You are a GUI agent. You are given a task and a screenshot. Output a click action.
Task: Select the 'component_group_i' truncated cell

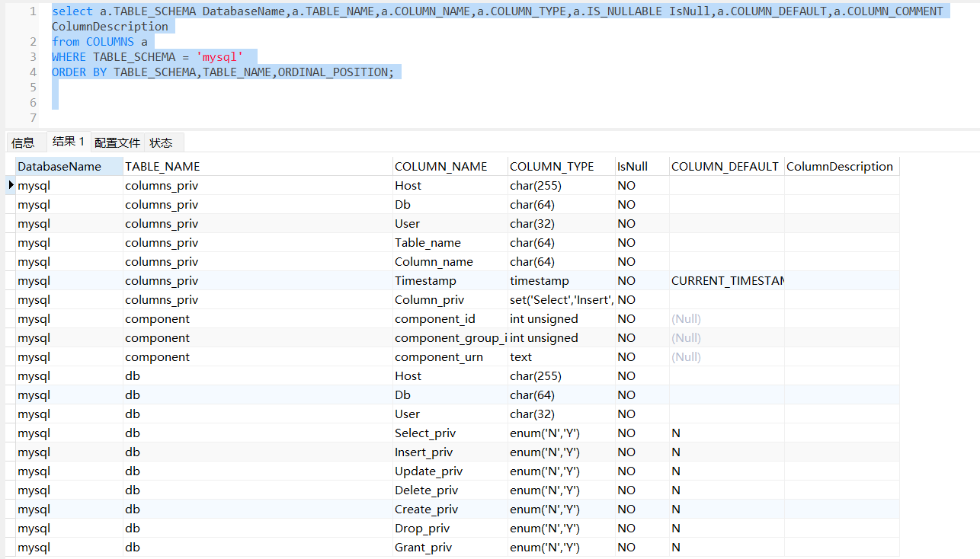pyautogui.click(x=450, y=337)
